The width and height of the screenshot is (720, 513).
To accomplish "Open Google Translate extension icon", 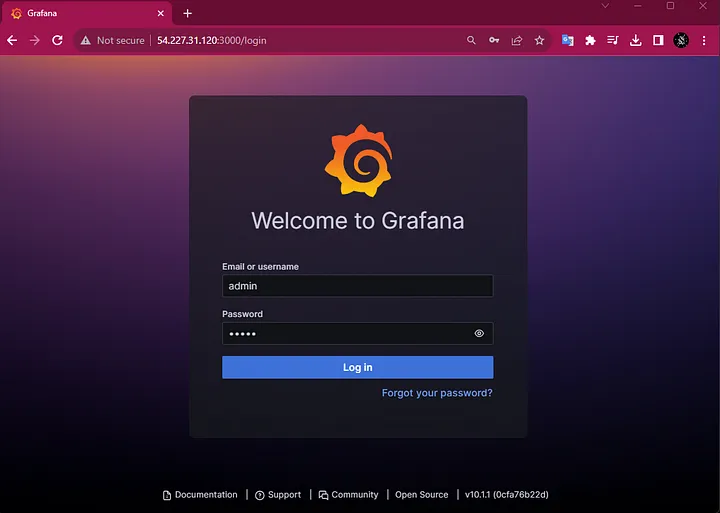I will click(x=568, y=40).
